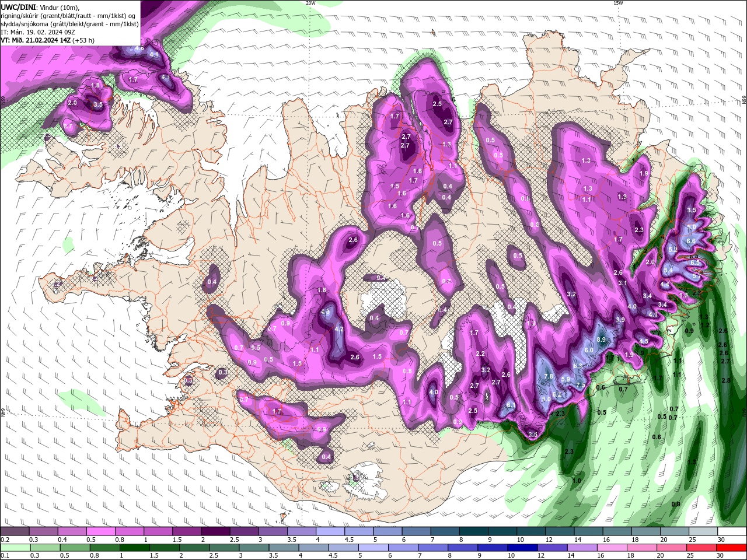The width and height of the screenshot is (747, 560).
Task: Click the 4.5 snowfall value on the map
Action: point(644,341)
